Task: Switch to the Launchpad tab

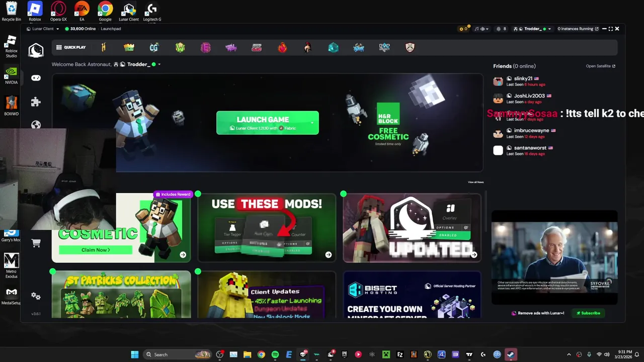Action: click(111, 29)
